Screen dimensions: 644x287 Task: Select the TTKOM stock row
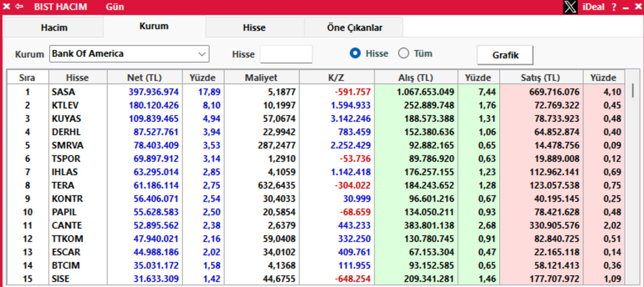click(x=316, y=239)
